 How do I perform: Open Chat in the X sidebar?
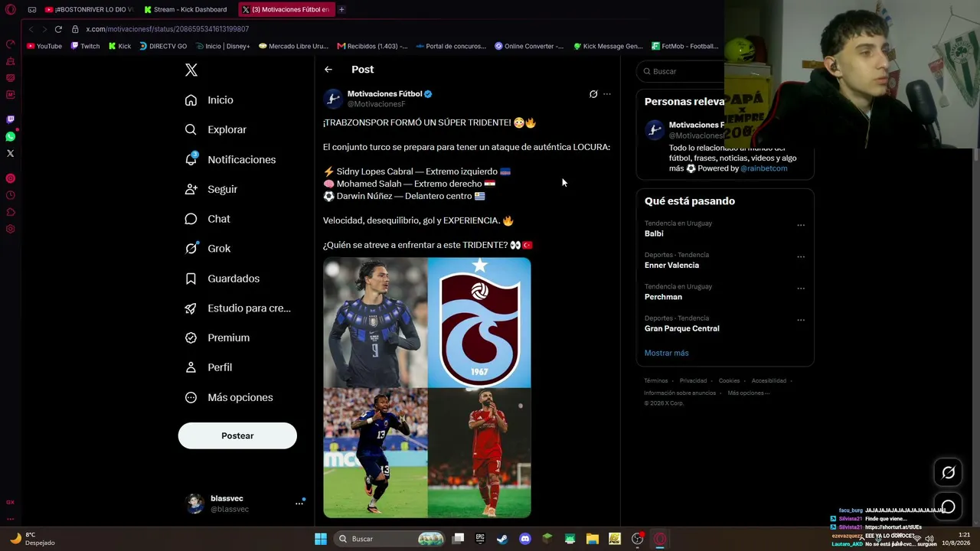[207, 219]
